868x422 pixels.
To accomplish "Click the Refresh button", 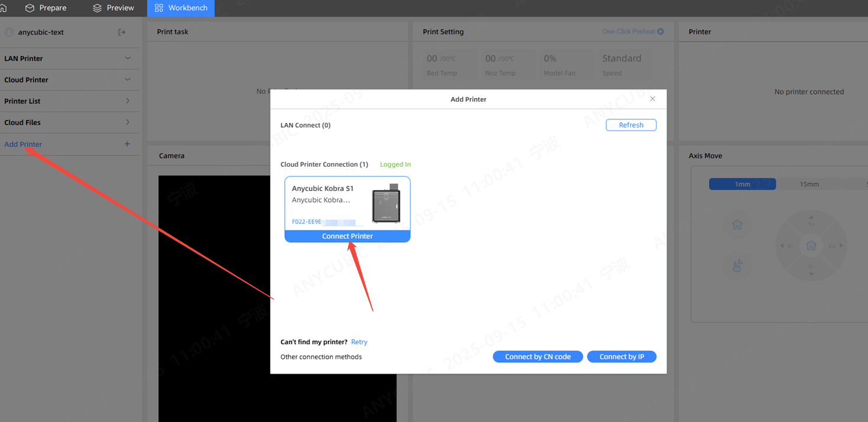I will tap(631, 125).
